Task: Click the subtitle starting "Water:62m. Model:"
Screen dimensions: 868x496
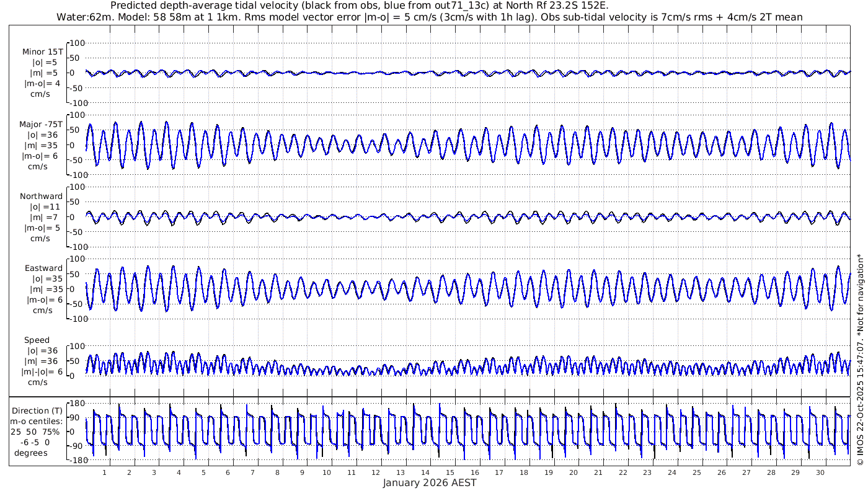Action: click(x=430, y=17)
